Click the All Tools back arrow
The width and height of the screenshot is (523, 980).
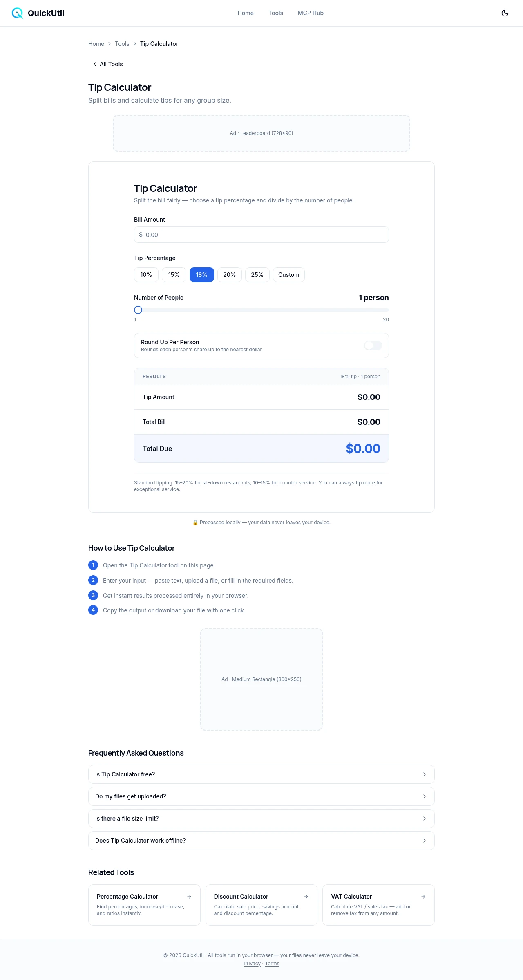[95, 64]
